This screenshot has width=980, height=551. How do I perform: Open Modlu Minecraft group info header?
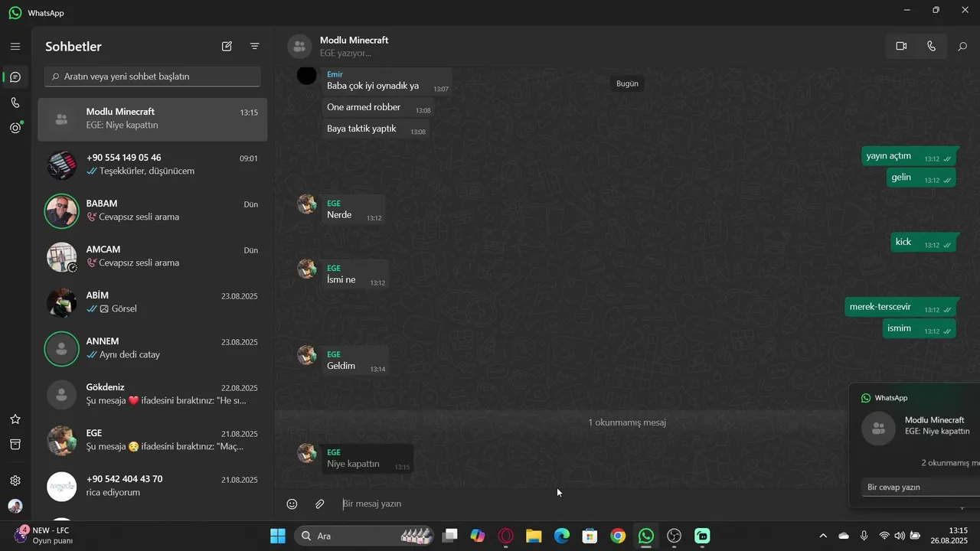pyautogui.click(x=354, y=46)
